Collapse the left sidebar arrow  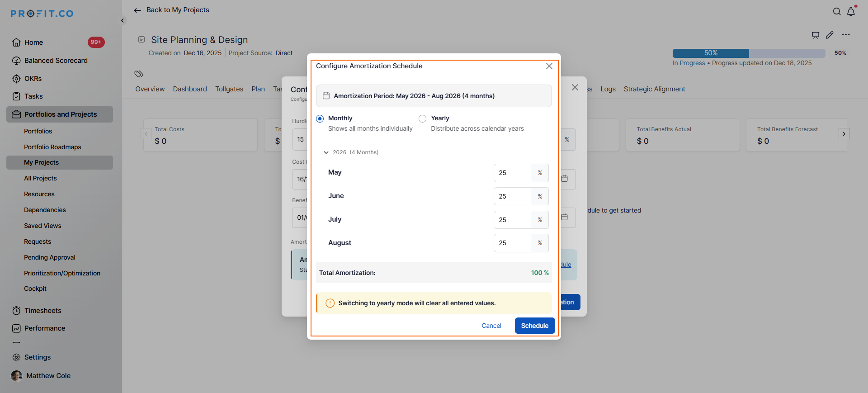point(123,21)
